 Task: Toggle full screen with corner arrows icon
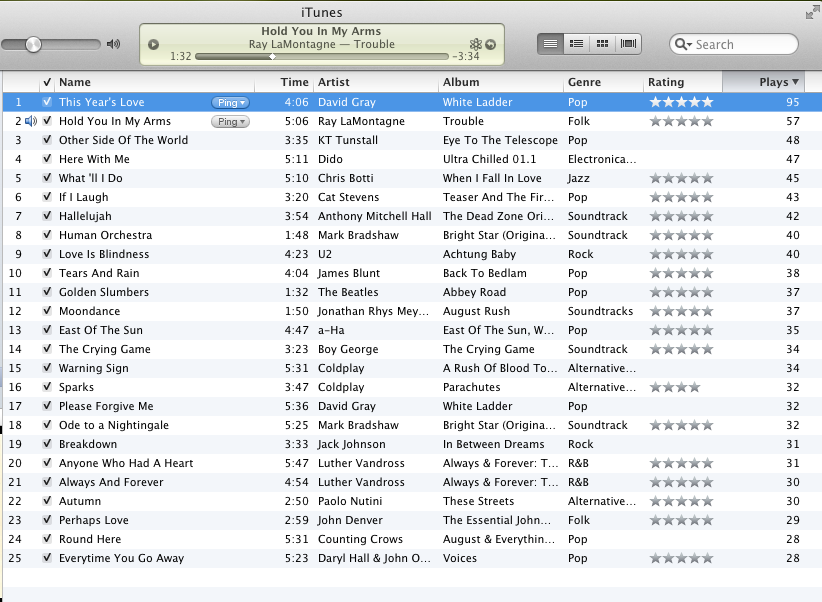pos(813,12)
